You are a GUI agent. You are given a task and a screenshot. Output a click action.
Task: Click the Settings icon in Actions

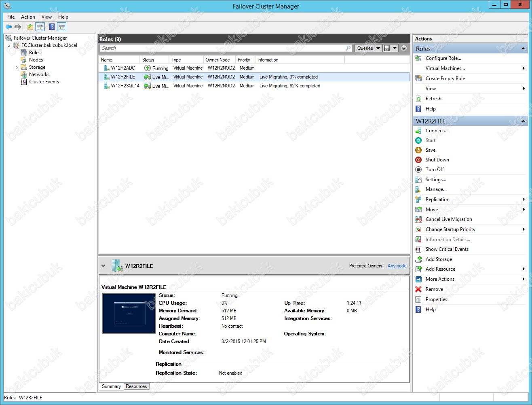click(418, 180)
